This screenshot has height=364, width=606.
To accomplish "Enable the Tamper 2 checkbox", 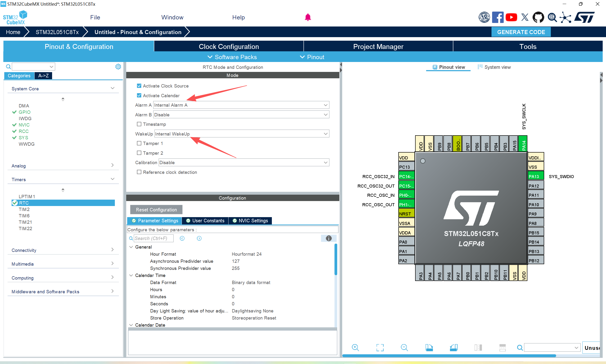I will coord(139,153).
